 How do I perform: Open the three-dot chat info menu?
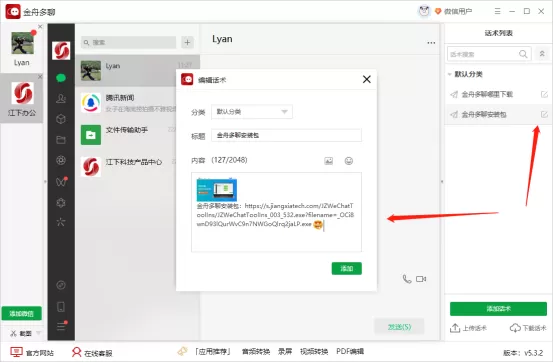(431, 43)
